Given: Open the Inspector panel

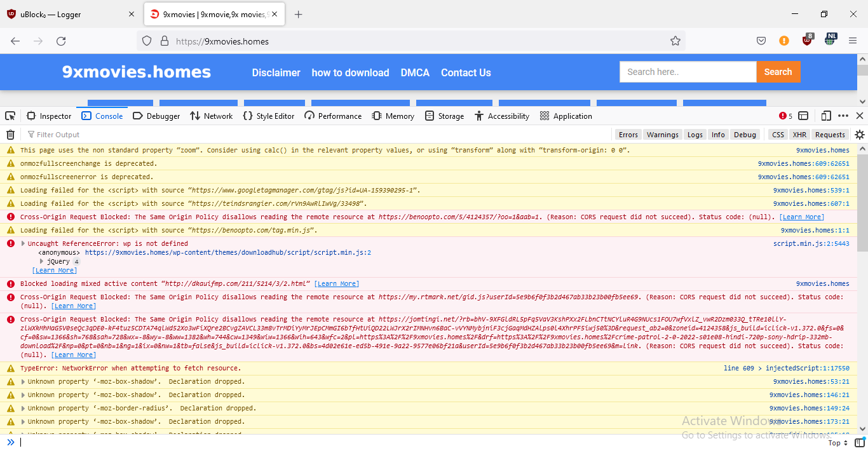Looking at the screenshot, I should 49,116.
